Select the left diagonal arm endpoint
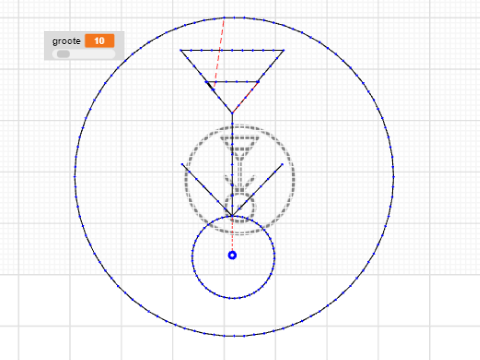 point(182,164)
